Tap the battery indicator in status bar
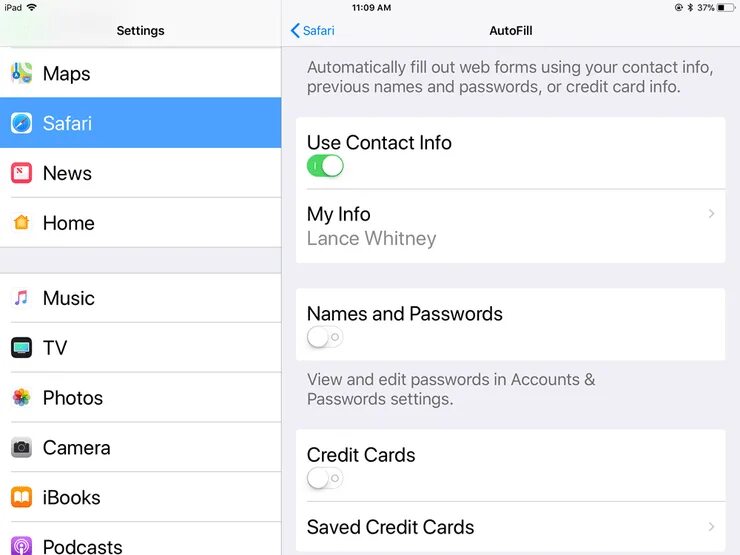Screen dimensions: 740x555 tap(726, 8)
